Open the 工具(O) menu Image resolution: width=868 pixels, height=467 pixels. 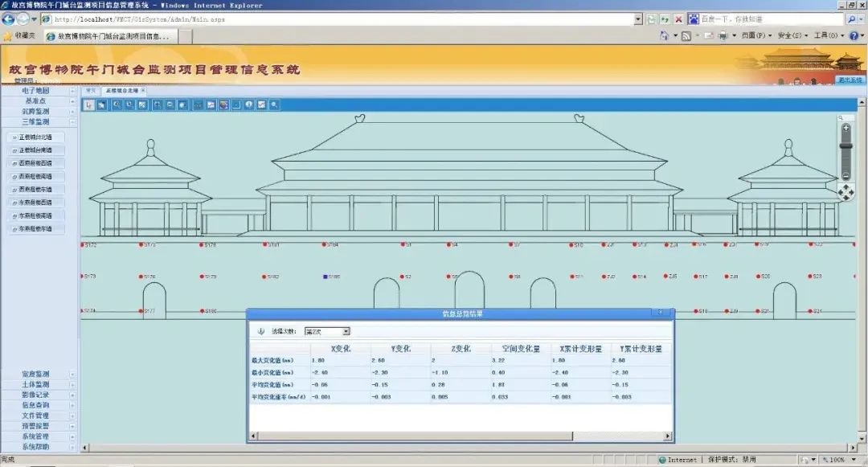[x=829, y=35]
